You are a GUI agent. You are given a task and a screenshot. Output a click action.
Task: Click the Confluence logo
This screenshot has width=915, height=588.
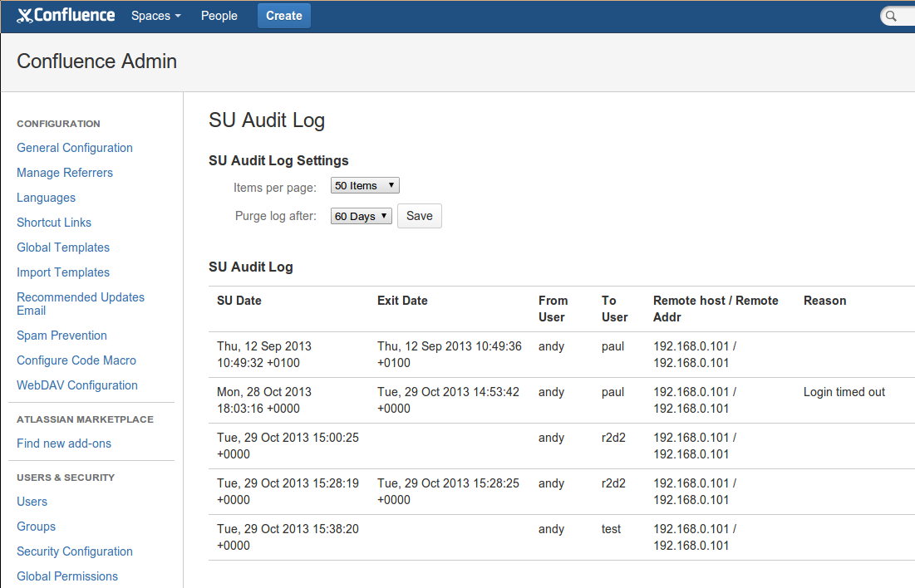66,15
